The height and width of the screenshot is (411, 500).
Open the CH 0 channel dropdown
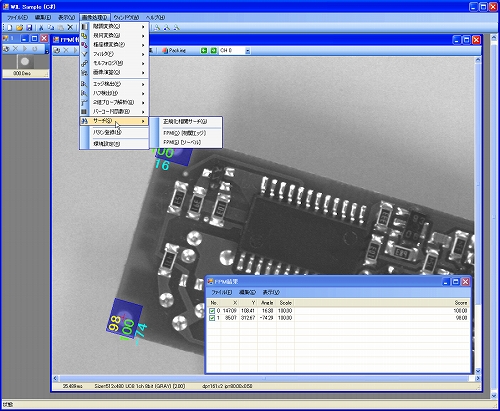tap(248, 51)
